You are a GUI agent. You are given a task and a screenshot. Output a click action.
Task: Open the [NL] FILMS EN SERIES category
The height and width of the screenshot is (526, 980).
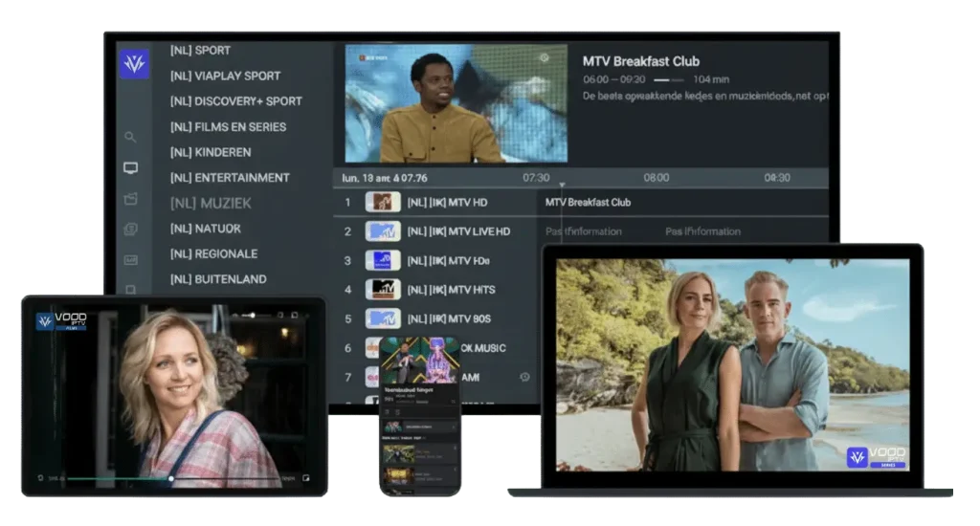pyautogui.click(x=228, y=127)
